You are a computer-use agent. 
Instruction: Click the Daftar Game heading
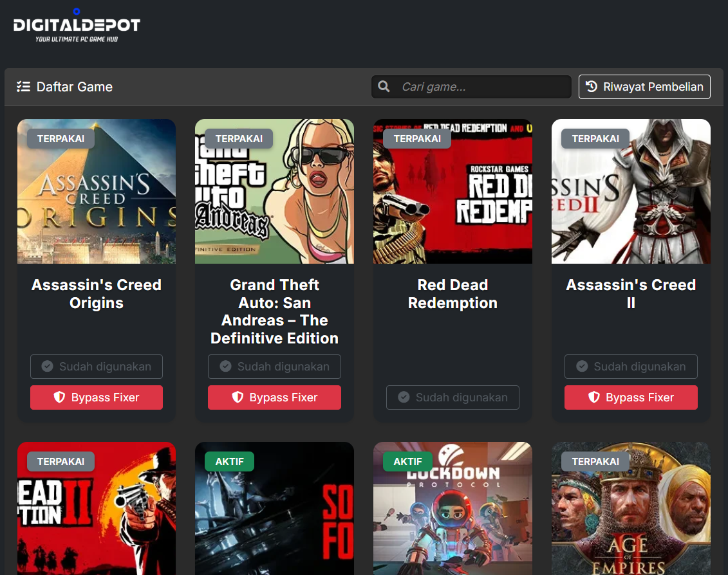[75, 87]
